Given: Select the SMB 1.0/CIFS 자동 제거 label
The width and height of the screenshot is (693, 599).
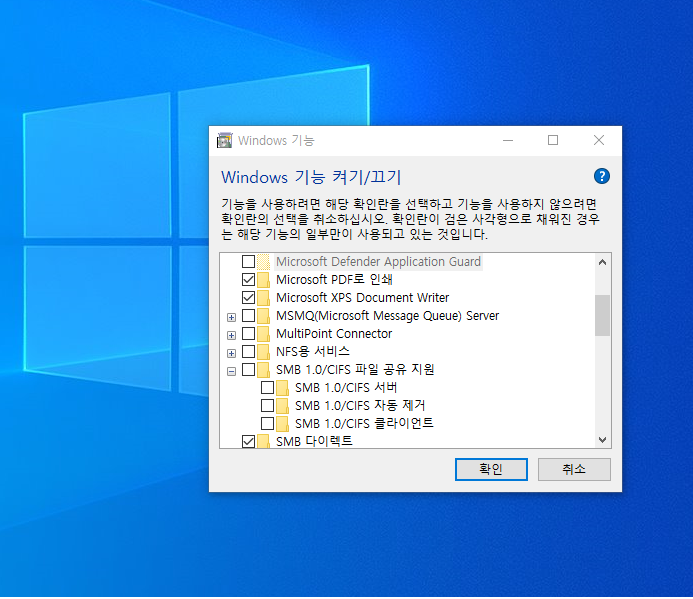Looking at the screenshot, I should point(360,405).
